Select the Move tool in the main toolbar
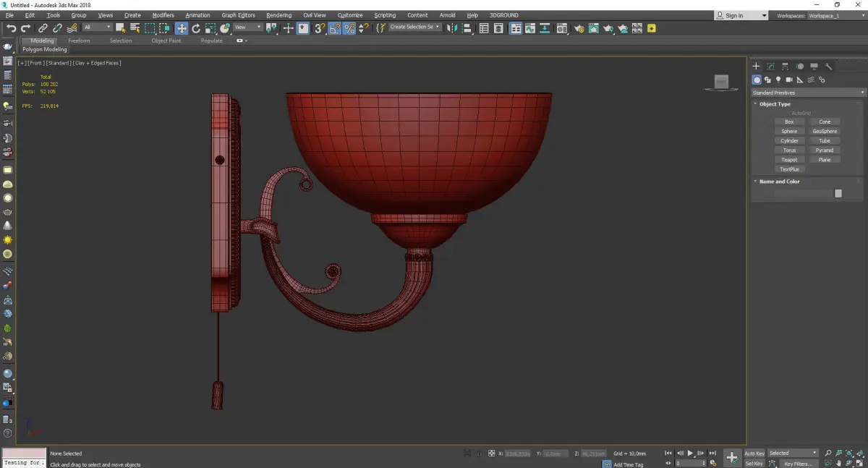This screenshot has height=468, width=868. pos(181,28)
